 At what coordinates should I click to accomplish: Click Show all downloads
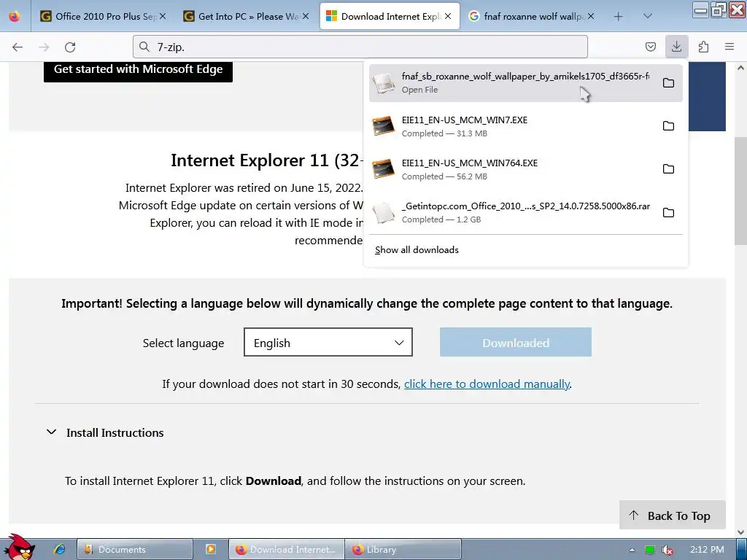point(417,250)
